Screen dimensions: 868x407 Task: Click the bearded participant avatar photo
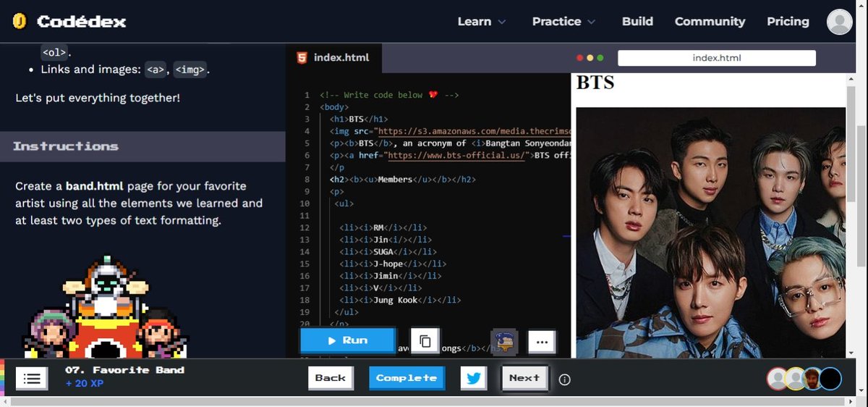812,379
